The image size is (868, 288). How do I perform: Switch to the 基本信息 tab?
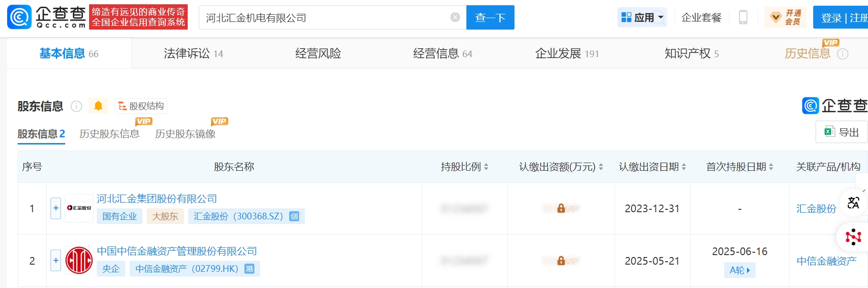[x=69, y=53]
